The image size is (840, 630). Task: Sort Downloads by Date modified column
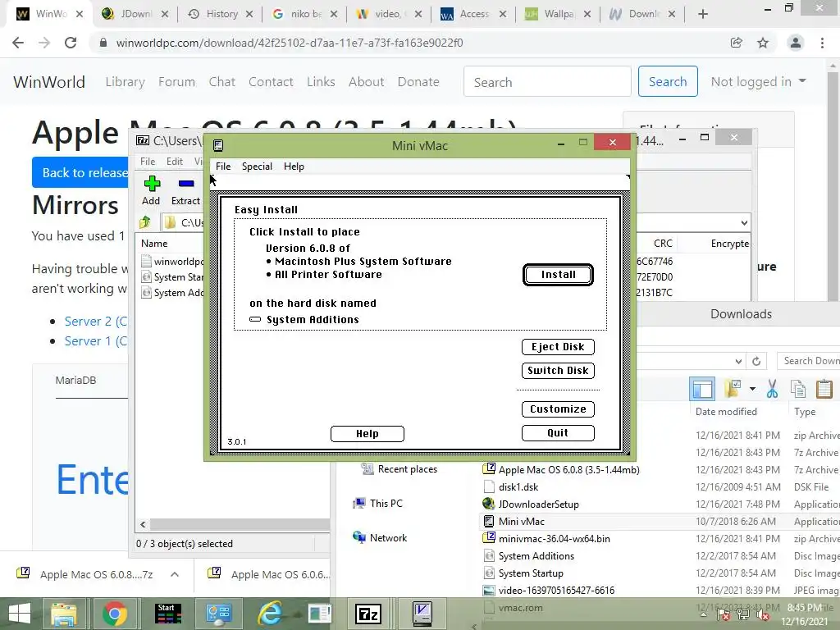tap(726, 412)
